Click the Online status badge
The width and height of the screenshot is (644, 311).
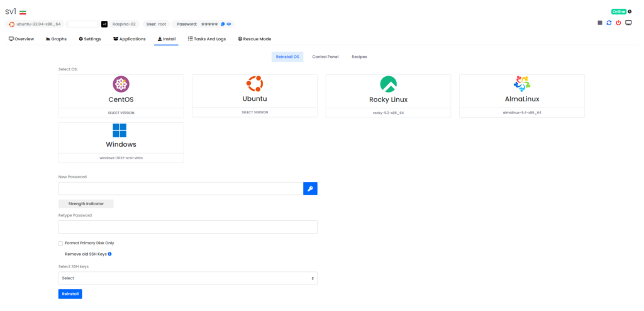point(619,11)
